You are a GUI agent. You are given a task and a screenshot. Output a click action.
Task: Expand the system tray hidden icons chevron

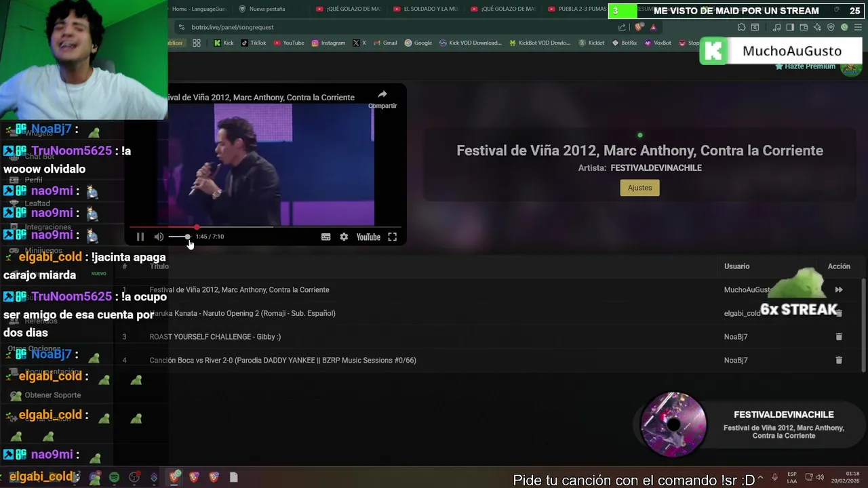[759, 477]
